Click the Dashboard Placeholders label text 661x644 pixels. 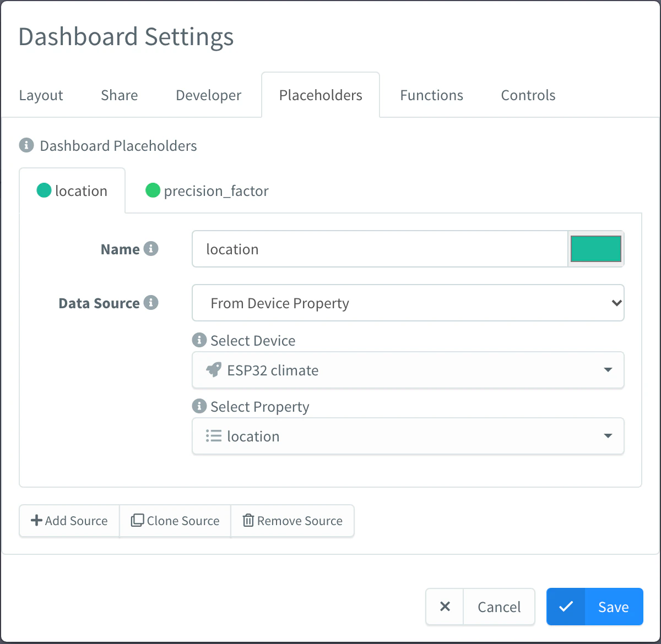(118, 146)
